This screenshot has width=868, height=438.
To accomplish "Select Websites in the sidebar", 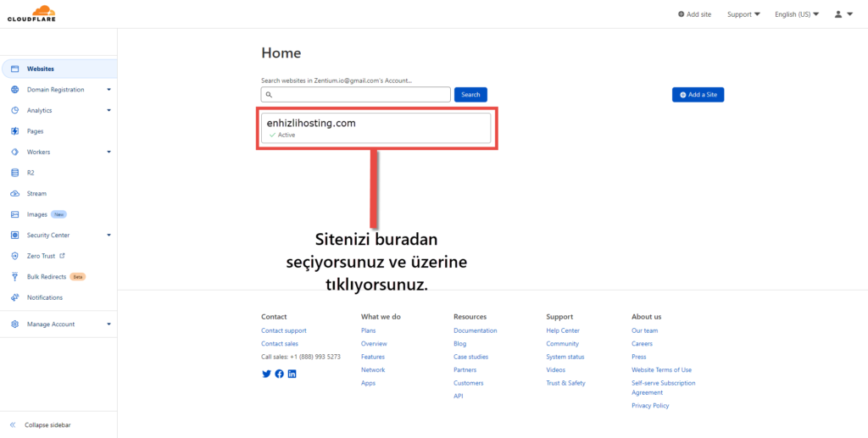I will click(41, 69).
